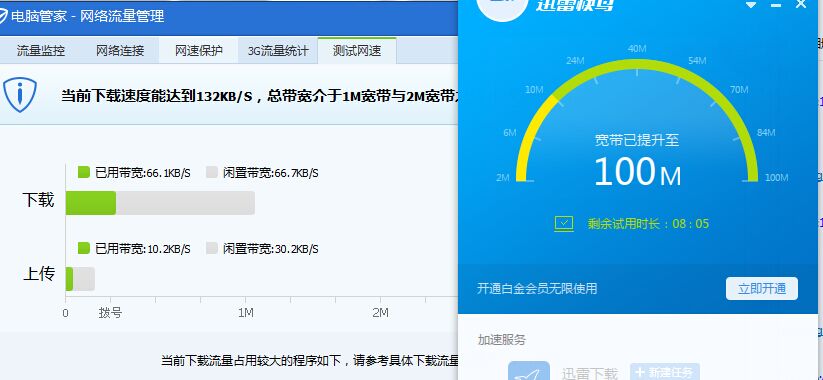Click upload 闲置带宽:30.2KB/S legend
823x380 pixels.
[x=262, y=248]
